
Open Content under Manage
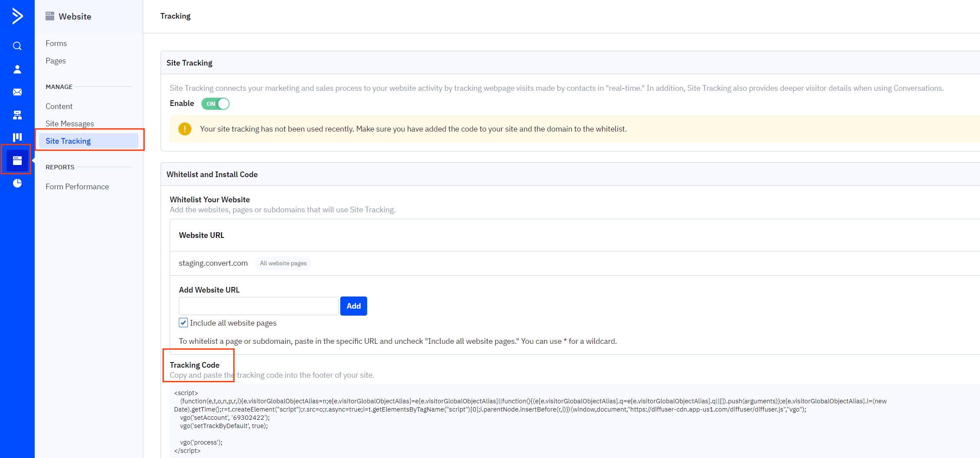coord(59,106)
